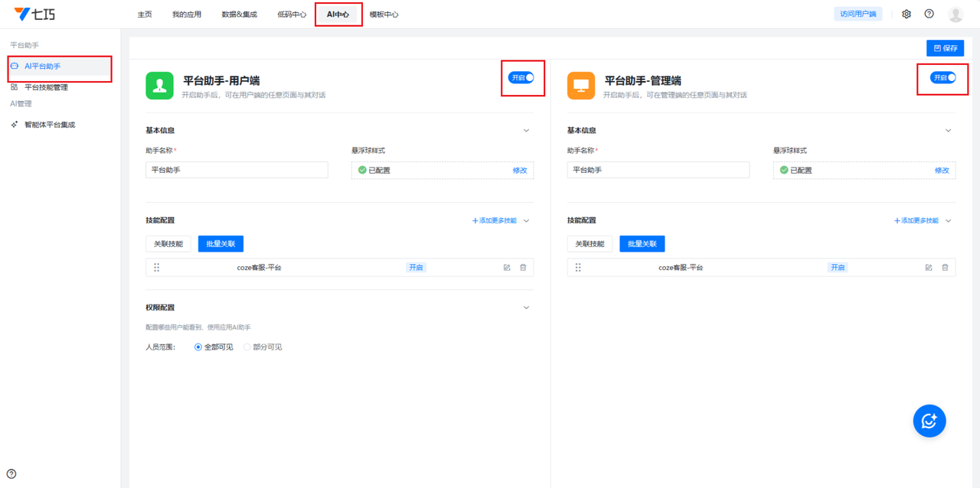Click 助手名称 input field in 管理端 panel
The height and width of the screenshot is (488, 980).
[x=658, y=170]
